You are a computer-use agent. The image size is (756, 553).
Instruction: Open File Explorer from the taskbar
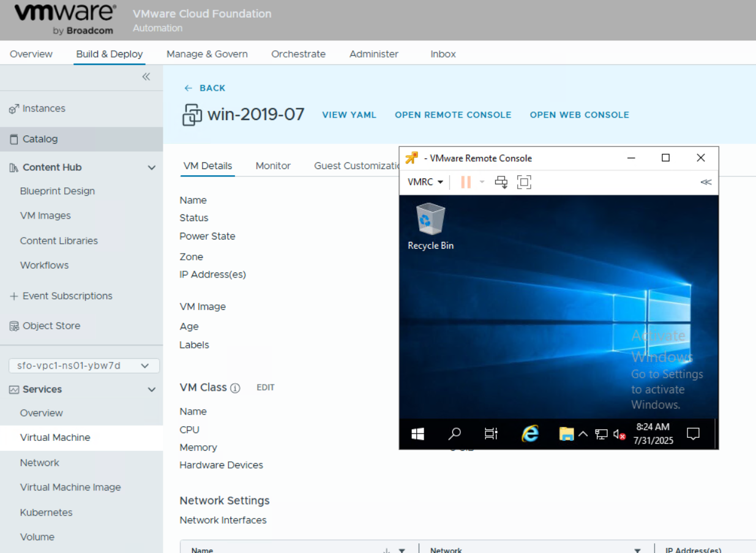[x=566, y=434]
